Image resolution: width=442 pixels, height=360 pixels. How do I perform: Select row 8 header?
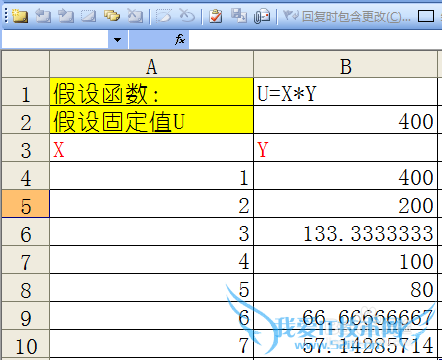[26, 288]
